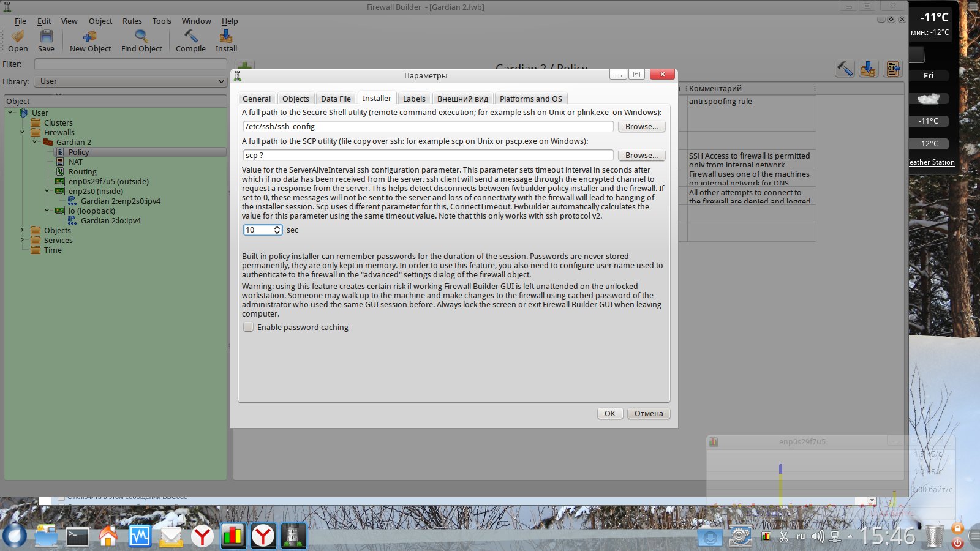The height and width of the screenshot is (551, 980).
Task: Click the 15:46 clock in taskbar
Action: tap(888, 536)
